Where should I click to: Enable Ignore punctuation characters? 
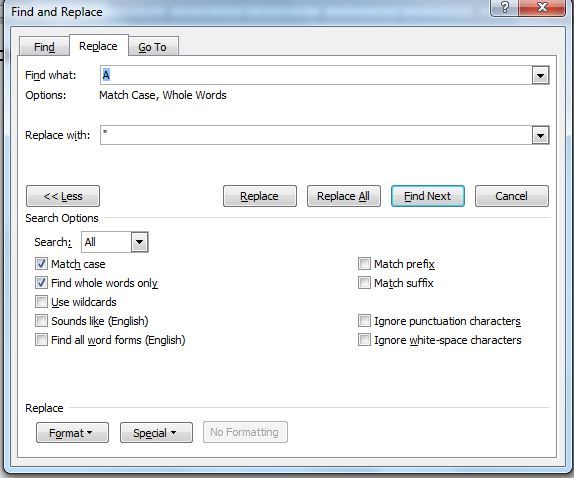(364, 321)
